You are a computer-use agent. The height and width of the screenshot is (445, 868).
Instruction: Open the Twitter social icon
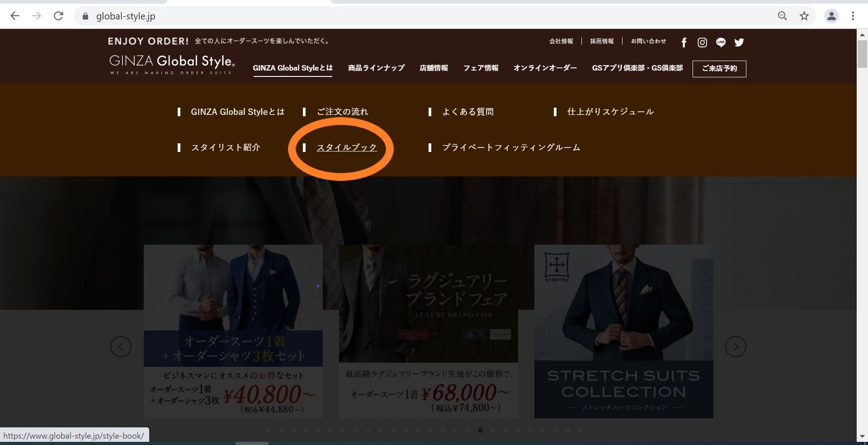(739, 43)
